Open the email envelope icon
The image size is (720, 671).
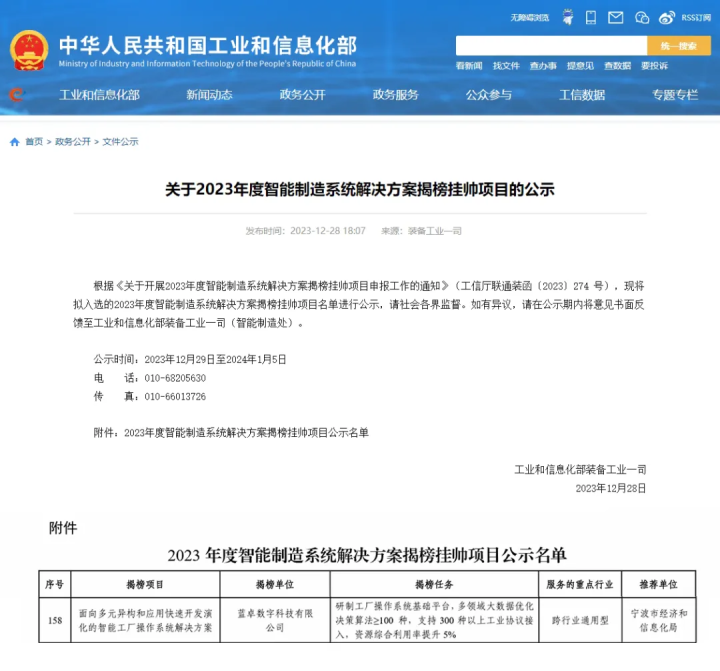pos(616,17)
